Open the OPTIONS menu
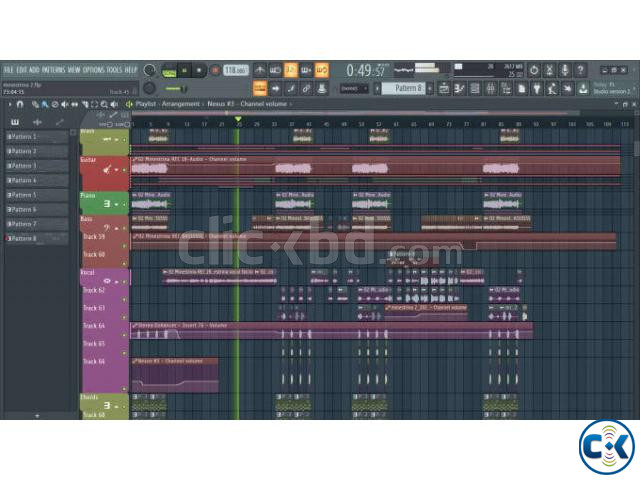The height and width of the screenshot is (480, 640). [93, 70]
